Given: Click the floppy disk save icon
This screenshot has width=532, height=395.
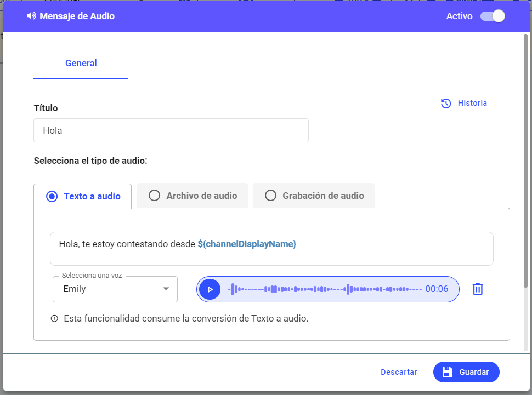Looking at the screenshot, I should pos(447,372).
